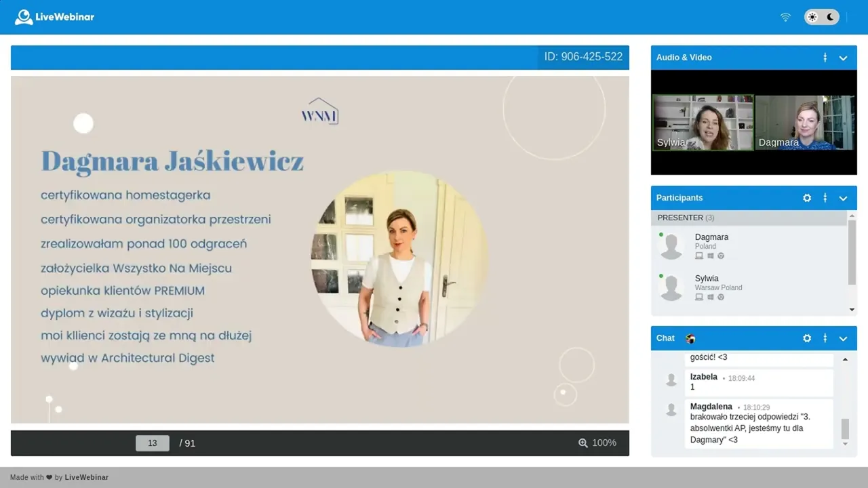Click the Windows icon under Sylwia
The width and height of the screenshot is (868, 488).
[x=711, y=297]
